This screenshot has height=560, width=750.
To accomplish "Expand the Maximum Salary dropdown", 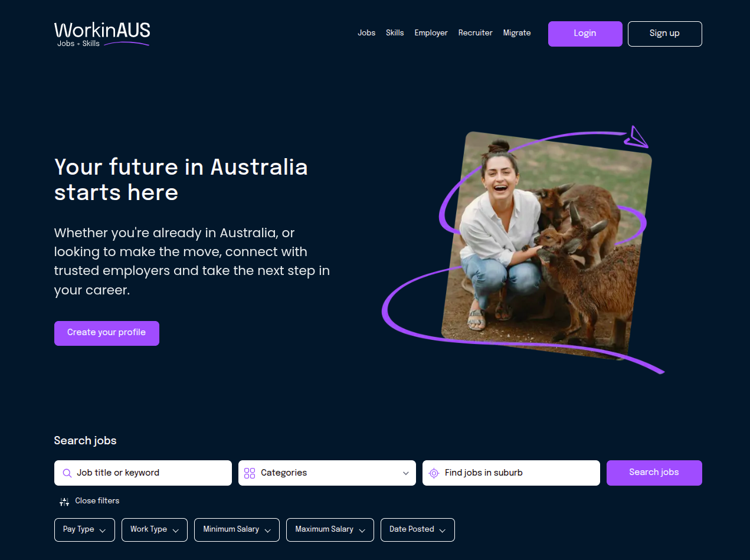I will pos(330,529).
